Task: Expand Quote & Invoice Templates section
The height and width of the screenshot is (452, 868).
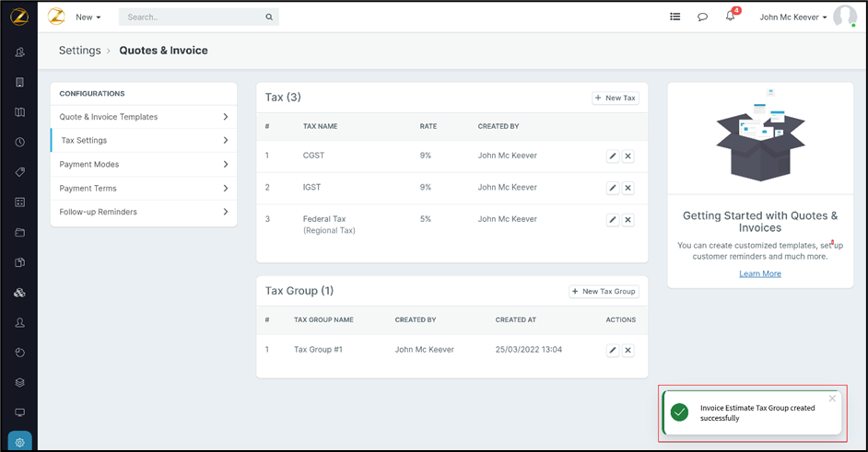Action: coord(143,117)
